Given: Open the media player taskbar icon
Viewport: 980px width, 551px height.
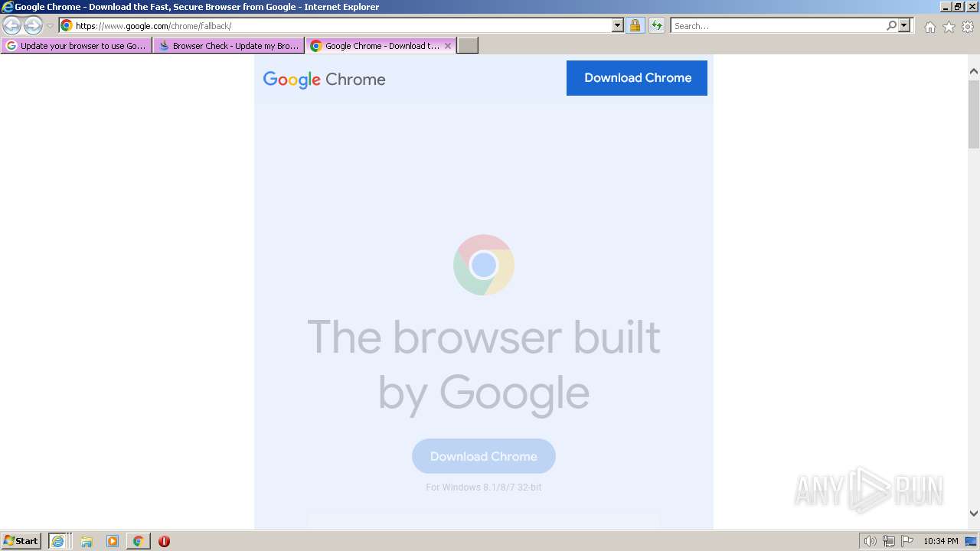Looking at the screenshot, I should (113, 541).
